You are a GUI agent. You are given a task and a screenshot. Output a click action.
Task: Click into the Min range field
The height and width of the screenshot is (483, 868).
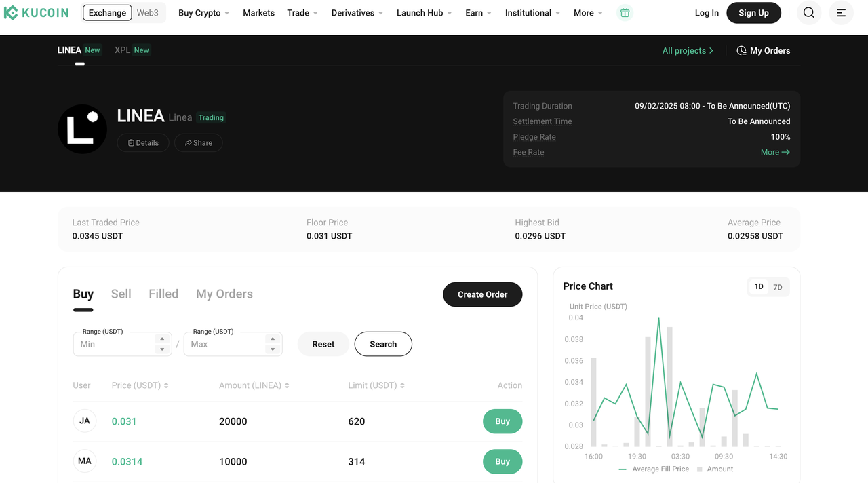(x=115, y=344)
